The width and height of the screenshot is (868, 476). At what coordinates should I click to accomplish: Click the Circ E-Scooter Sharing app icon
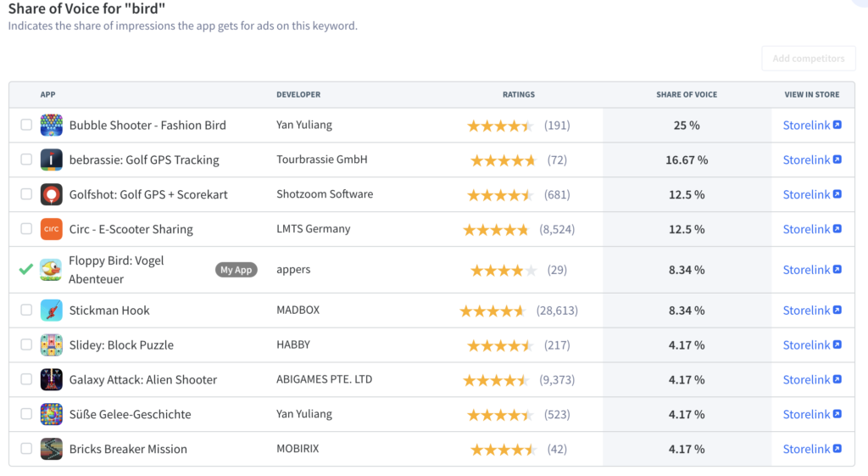click(52, 229)
